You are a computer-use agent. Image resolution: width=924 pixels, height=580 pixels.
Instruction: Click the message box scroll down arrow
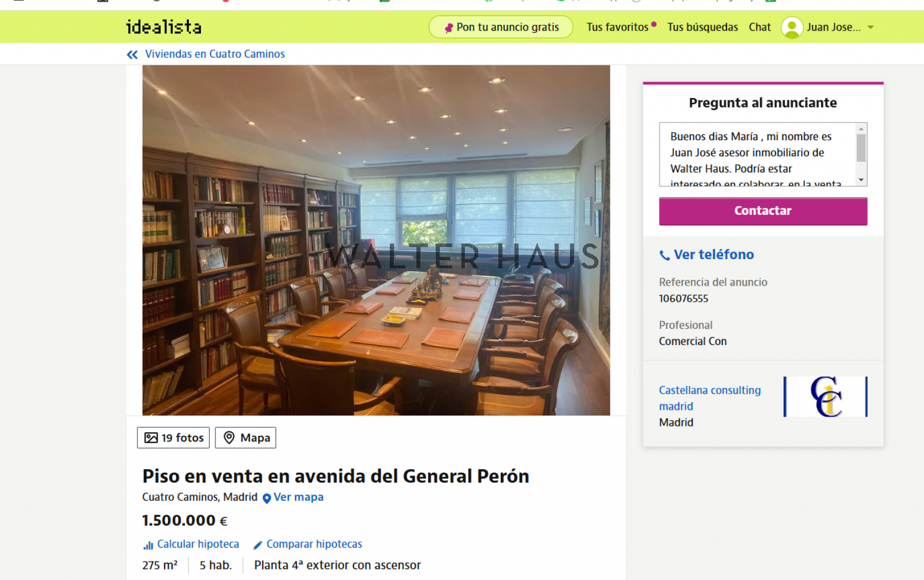click(861, 180)
